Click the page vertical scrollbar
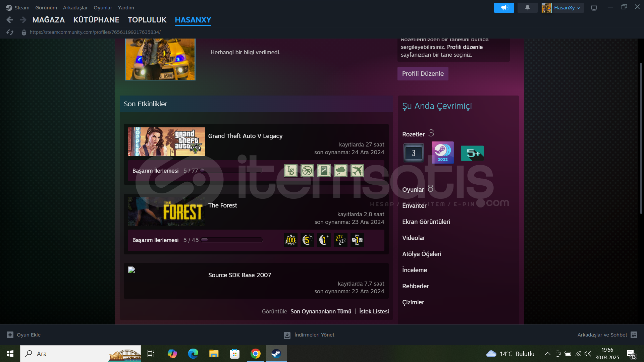 point(641,138)
